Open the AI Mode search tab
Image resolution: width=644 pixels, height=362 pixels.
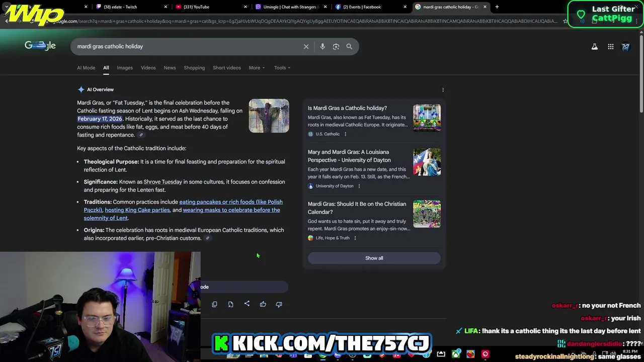(86, 68)
